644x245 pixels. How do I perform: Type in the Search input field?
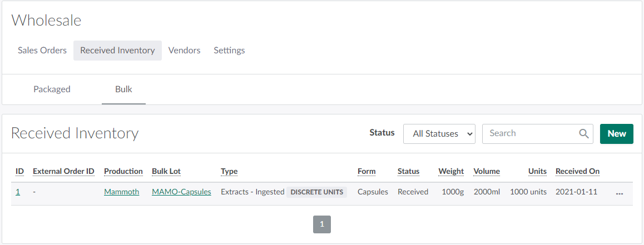(x=528, y=133)
